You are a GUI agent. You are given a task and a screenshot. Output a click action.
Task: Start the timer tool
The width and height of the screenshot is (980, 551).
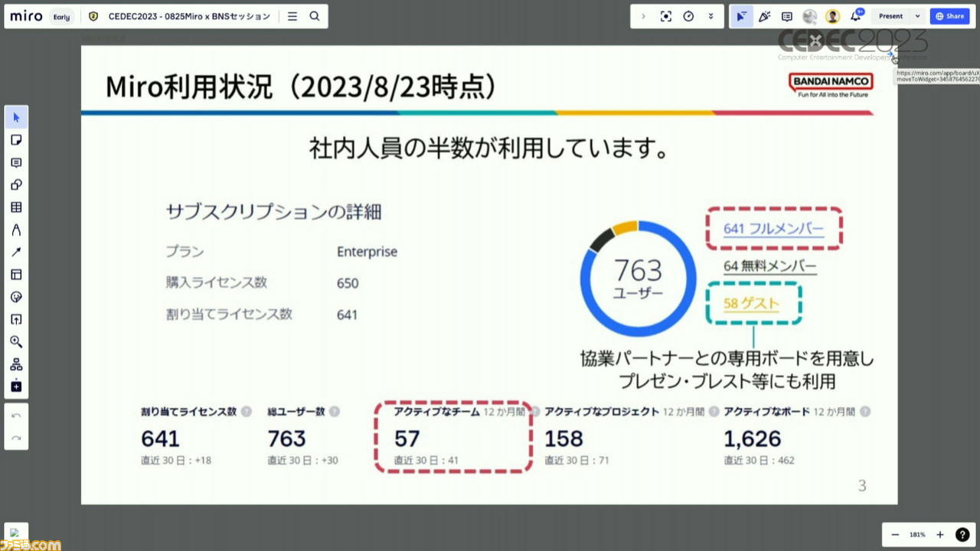click(x=688, y=16)
